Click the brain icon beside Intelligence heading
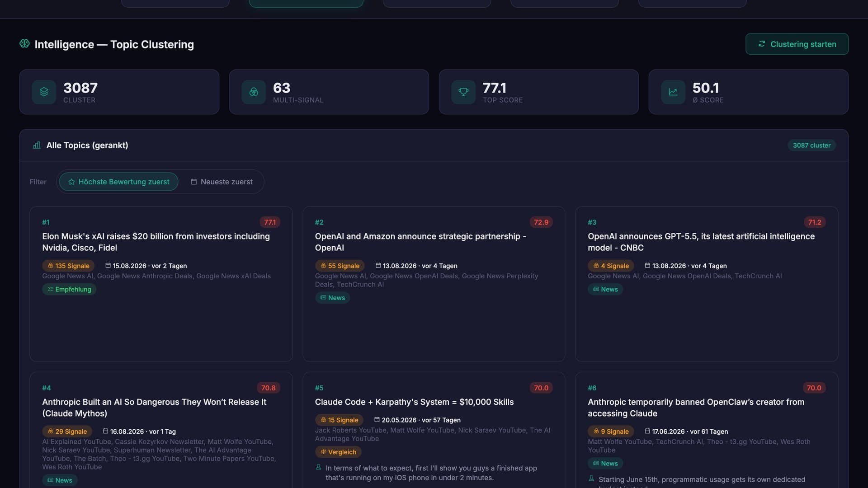 pyautogui.click(x=24, y=44)
